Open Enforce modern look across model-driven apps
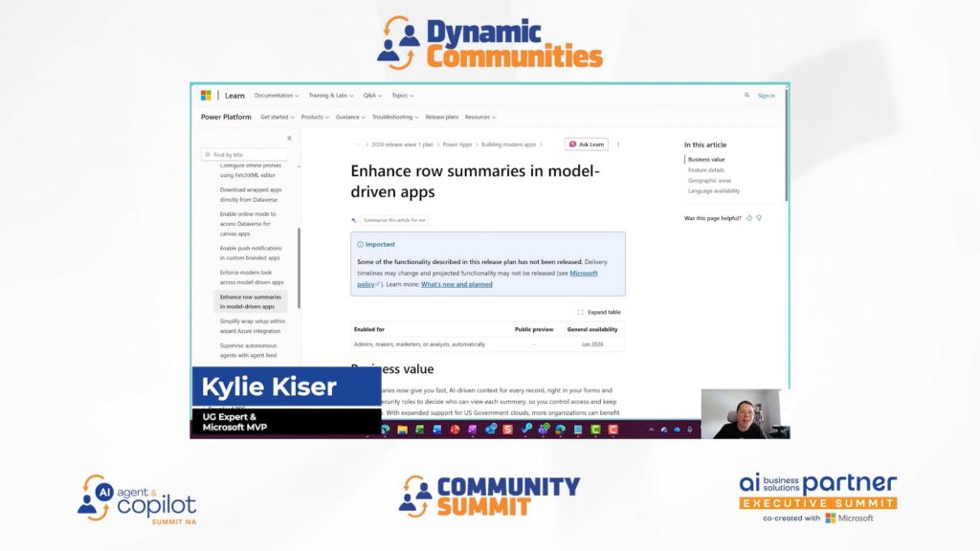Image resolution: width=980 pixels, height=551 pixels. tap(252, 277)
